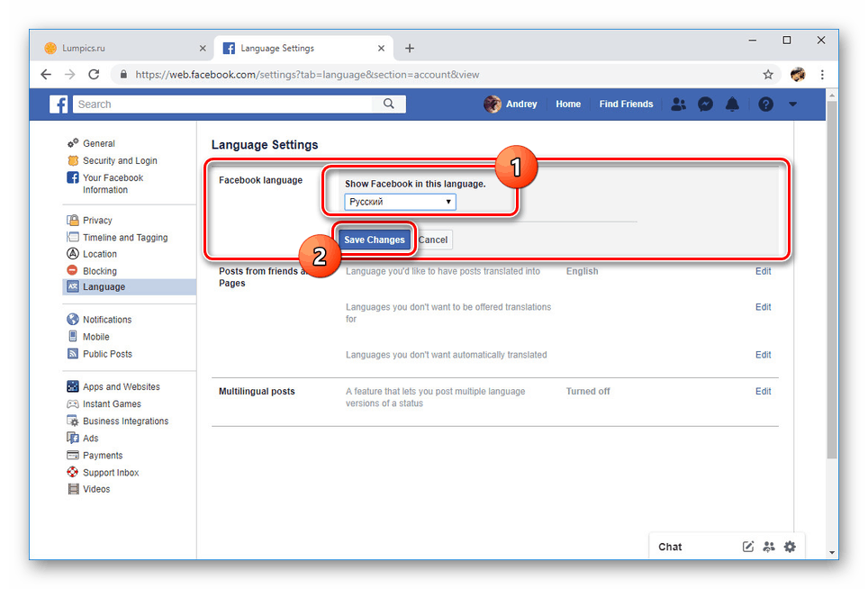Click scrollbar down arrow

coord(832,552)
